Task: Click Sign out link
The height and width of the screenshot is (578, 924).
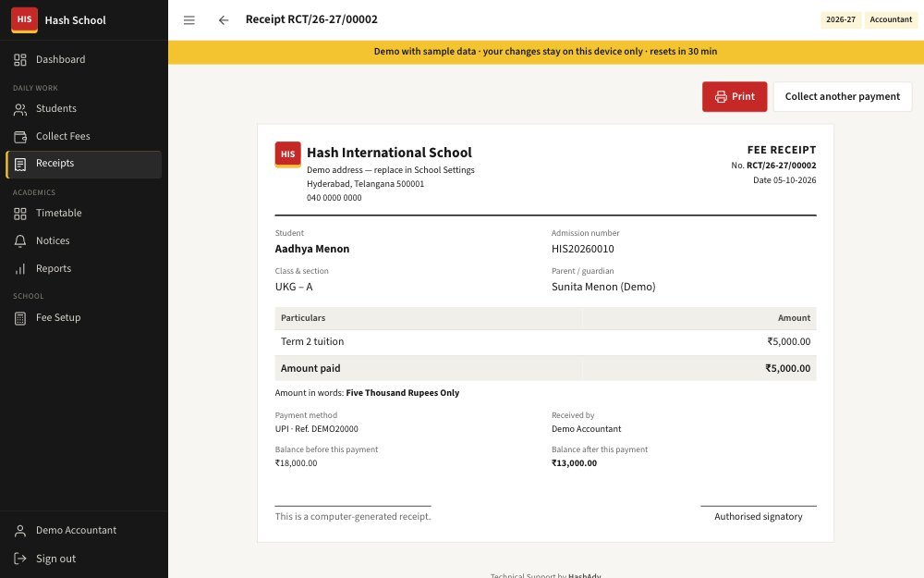Action: click(x=84, y=559)
